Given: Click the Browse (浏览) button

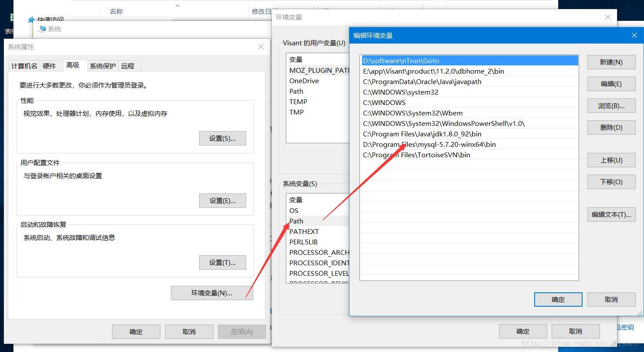Looking at the screenshot, I should [x=611, y=105].
